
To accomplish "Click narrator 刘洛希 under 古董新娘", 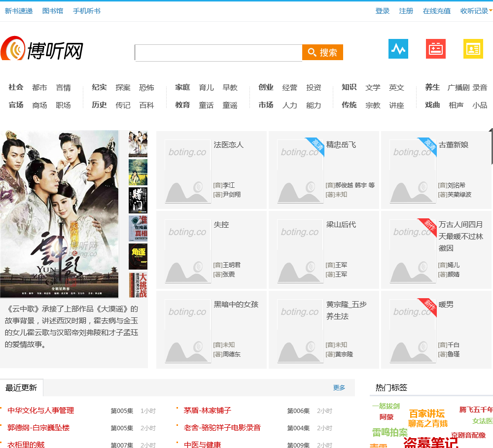I will [456, 185].
